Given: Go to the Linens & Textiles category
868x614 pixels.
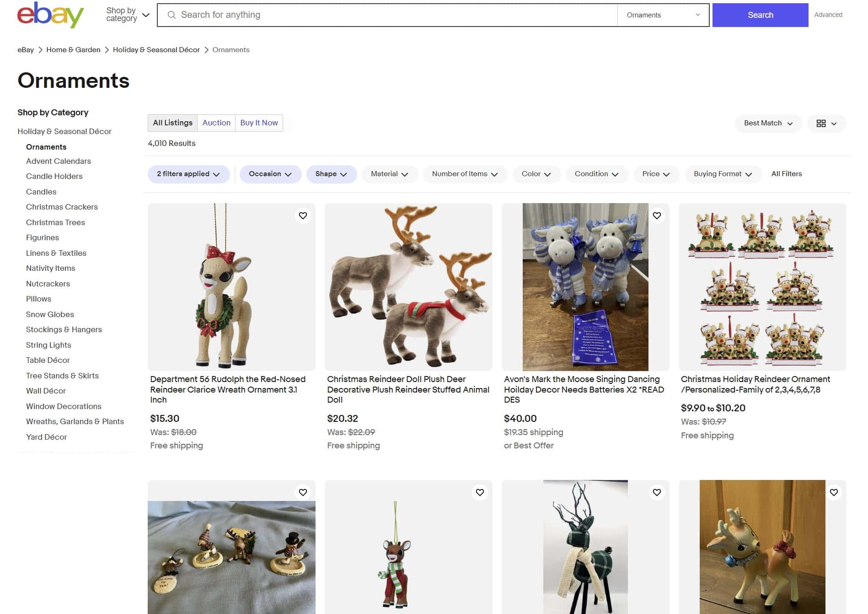Looking at the screenshot, I should [56, 253].
